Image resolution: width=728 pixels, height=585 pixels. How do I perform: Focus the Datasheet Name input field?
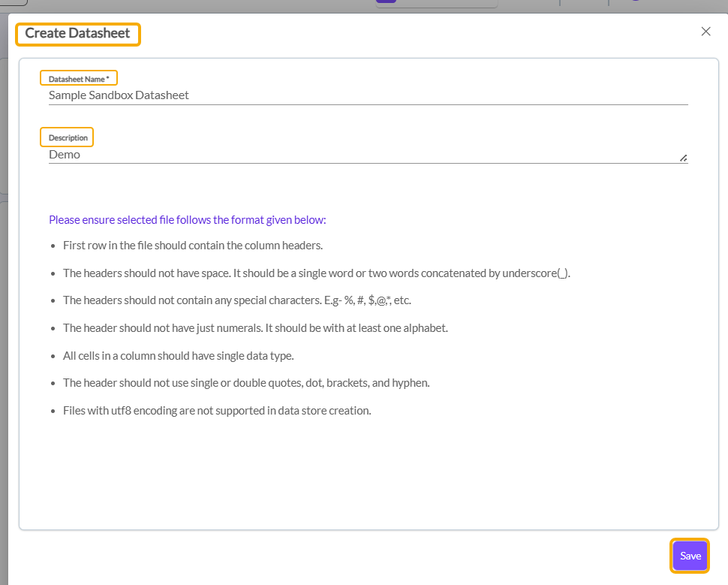[x=368, y=95]
